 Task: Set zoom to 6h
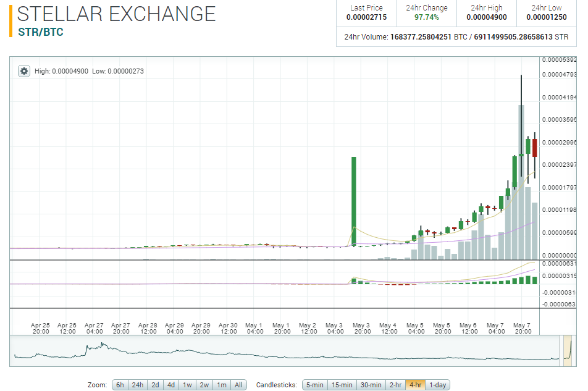(120, 385)
